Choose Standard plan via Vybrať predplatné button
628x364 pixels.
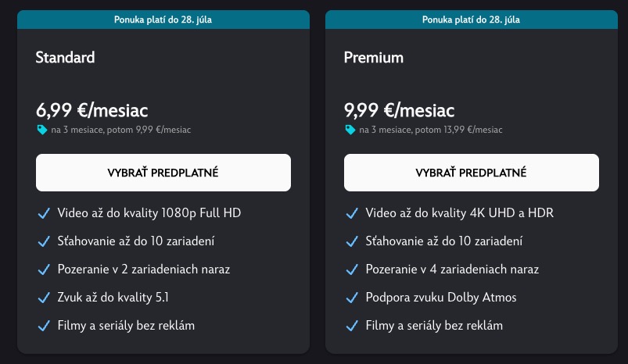click(163, 173)
